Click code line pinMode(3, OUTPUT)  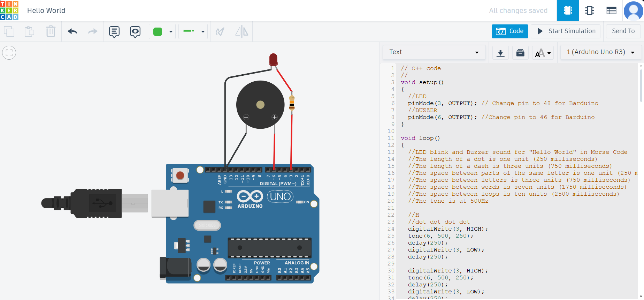(x=442, y=103)
